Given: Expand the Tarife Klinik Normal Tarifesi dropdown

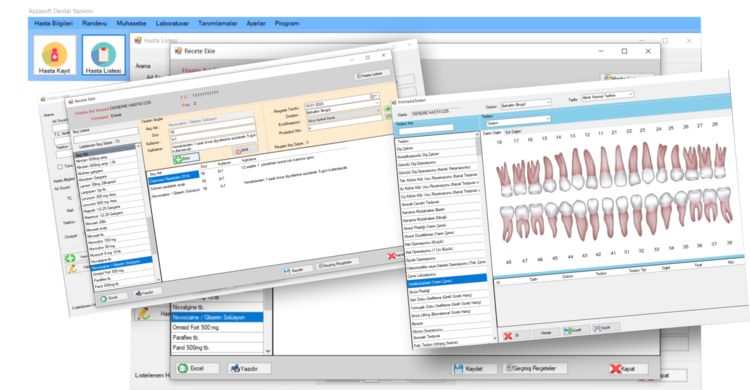Looking at the screenshot, I should pyautogui.click(x=630, y=94).
